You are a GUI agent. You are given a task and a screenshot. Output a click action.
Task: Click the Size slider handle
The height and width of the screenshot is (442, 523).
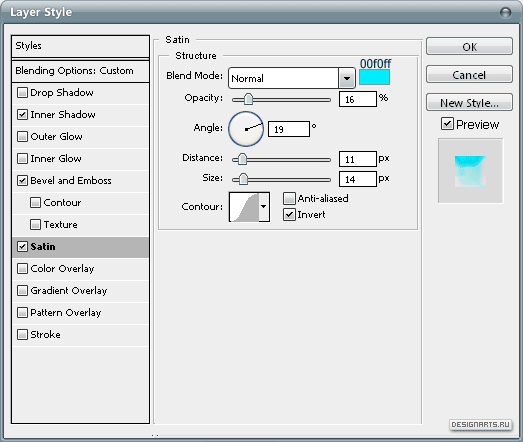(243, 179)
